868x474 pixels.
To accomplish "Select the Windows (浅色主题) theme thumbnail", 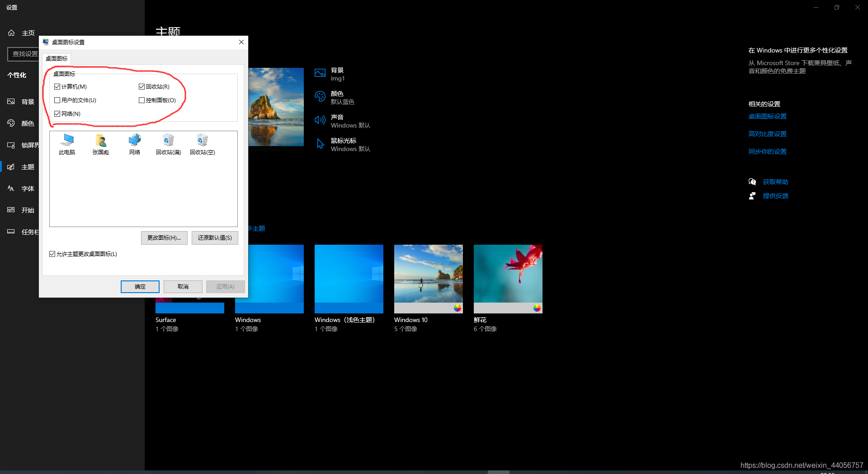I will click(x=349, y=279).
